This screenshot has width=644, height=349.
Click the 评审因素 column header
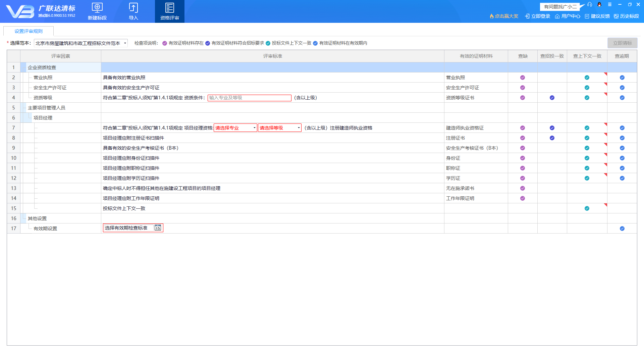coord(61,56)
